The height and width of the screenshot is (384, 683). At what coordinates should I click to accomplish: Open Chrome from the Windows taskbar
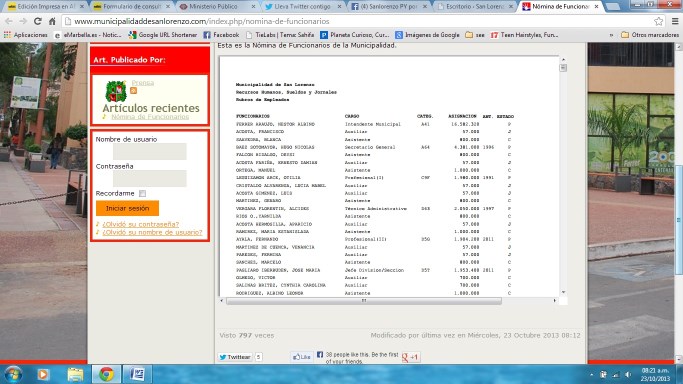click(106, 374)
